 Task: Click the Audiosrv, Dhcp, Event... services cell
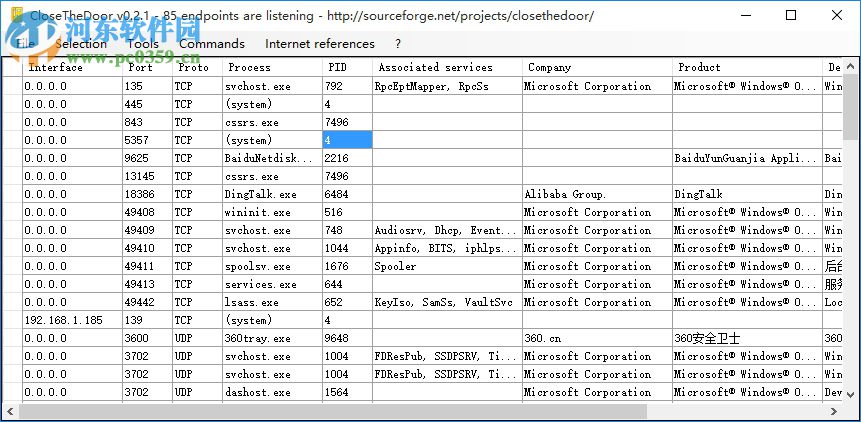tap(447, 230)
